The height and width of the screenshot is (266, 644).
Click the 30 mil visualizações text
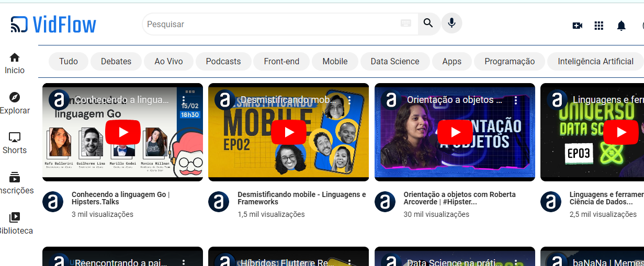(436, 214)
